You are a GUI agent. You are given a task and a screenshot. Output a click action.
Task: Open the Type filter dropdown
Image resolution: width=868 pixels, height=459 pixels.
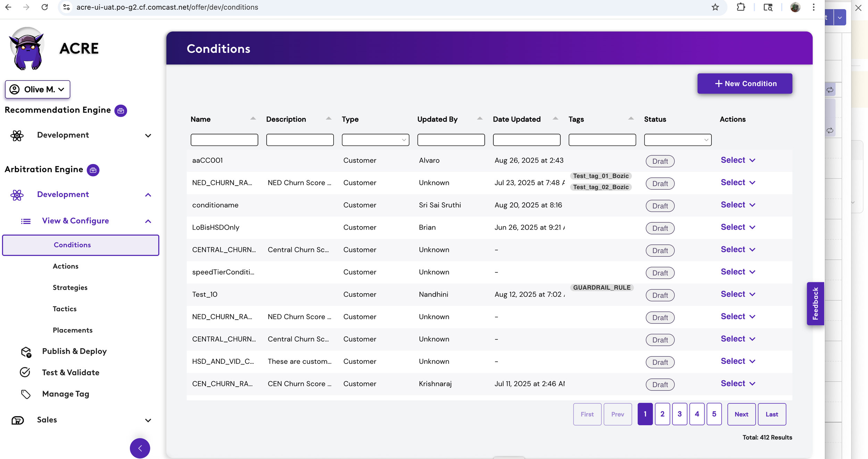[x=375, y=140]
